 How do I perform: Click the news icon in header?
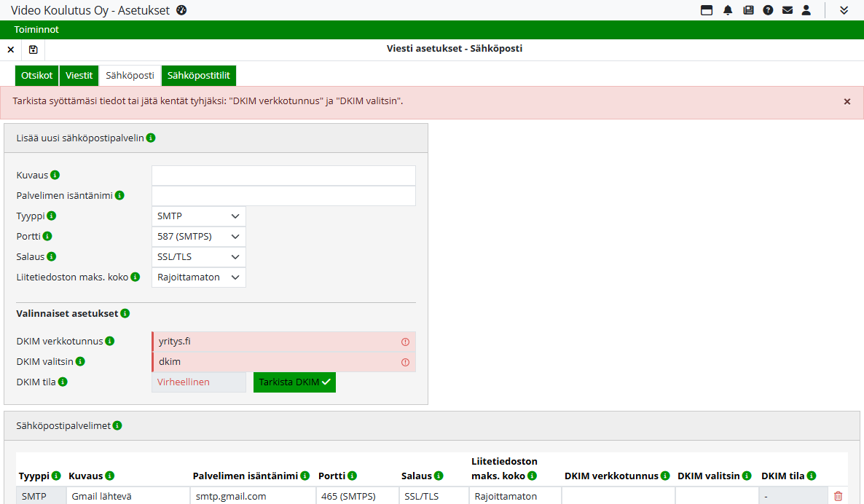(748, 10)
